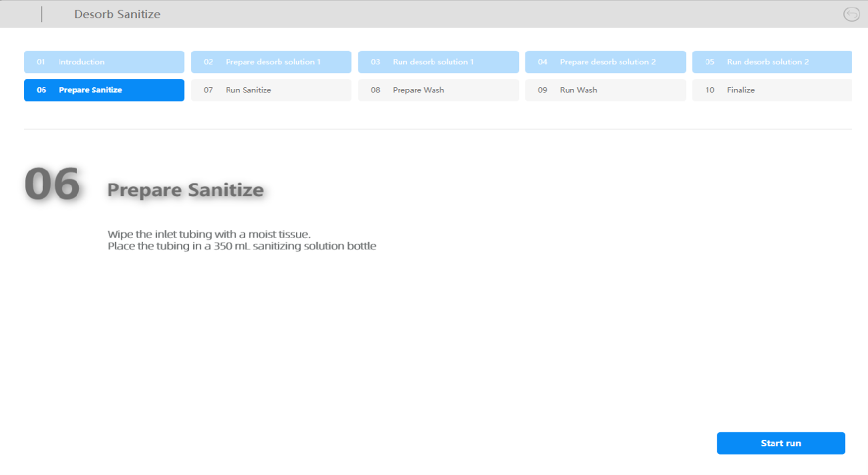Screen dimensions: 868x475
Task: Click the vertical divider in the header bar
Action: (42, 14)
